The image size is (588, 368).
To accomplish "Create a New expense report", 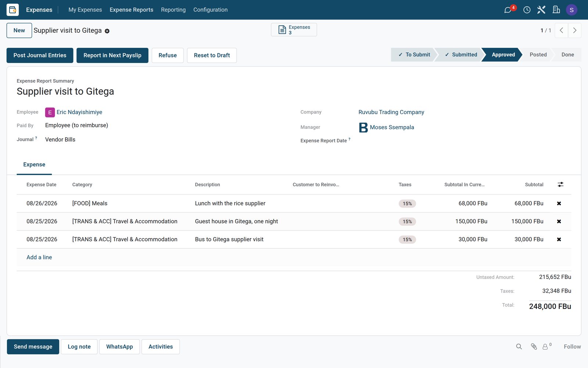I will pyautogui.click(x=19, y=31).
